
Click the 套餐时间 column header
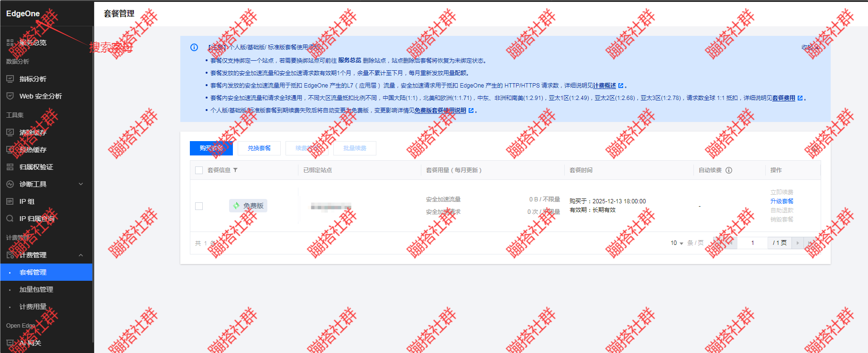[581, 170]
